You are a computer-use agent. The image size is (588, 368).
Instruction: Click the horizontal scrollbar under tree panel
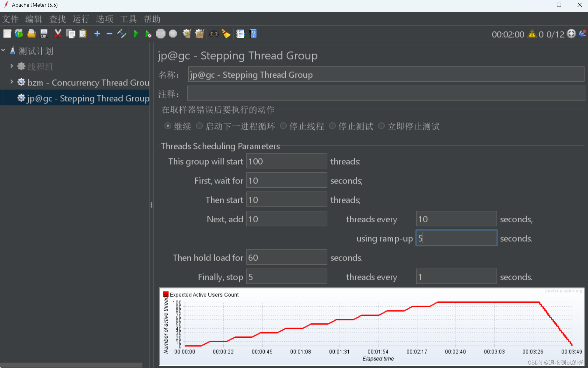71,365
